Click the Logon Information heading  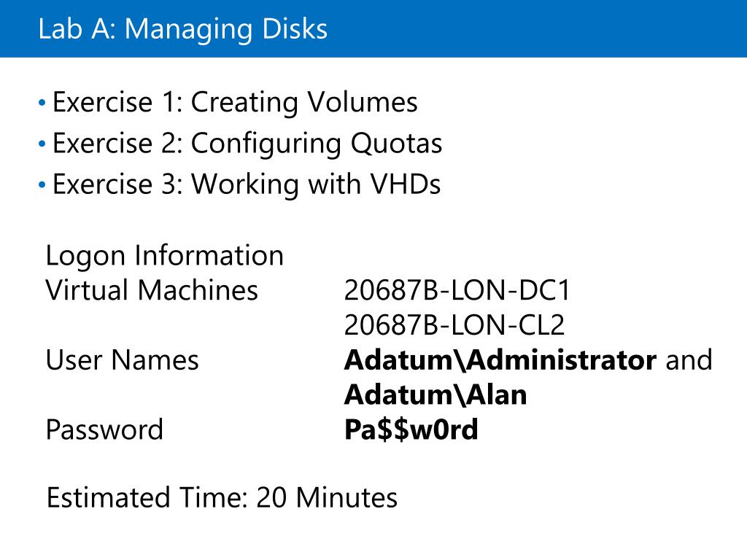tap(165, 256)
